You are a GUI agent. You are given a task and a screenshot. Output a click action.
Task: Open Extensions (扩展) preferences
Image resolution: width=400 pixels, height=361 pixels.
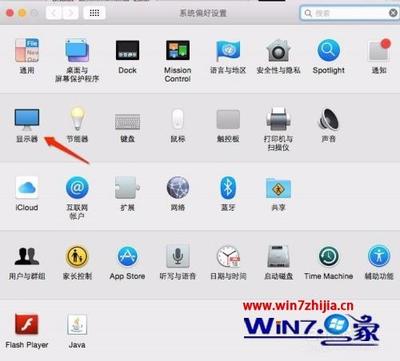tap(127, 188)
